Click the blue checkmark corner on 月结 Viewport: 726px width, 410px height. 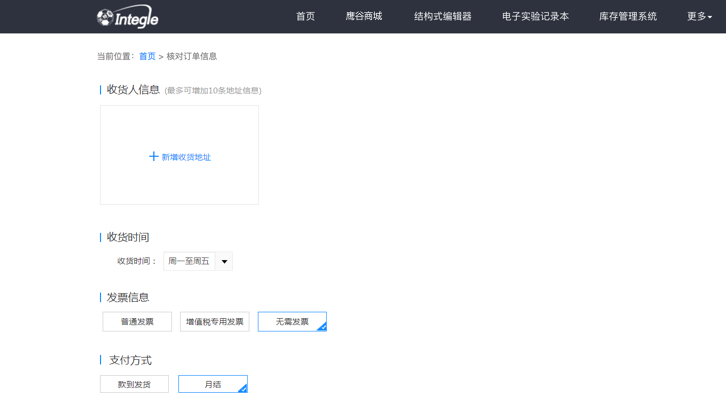(242, 388)
